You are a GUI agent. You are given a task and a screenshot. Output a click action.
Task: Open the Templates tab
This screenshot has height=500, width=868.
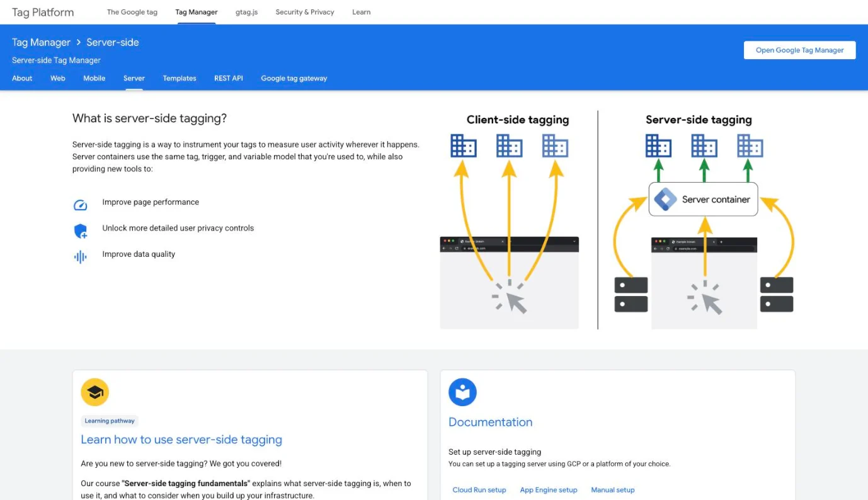(x=180, y=78)
